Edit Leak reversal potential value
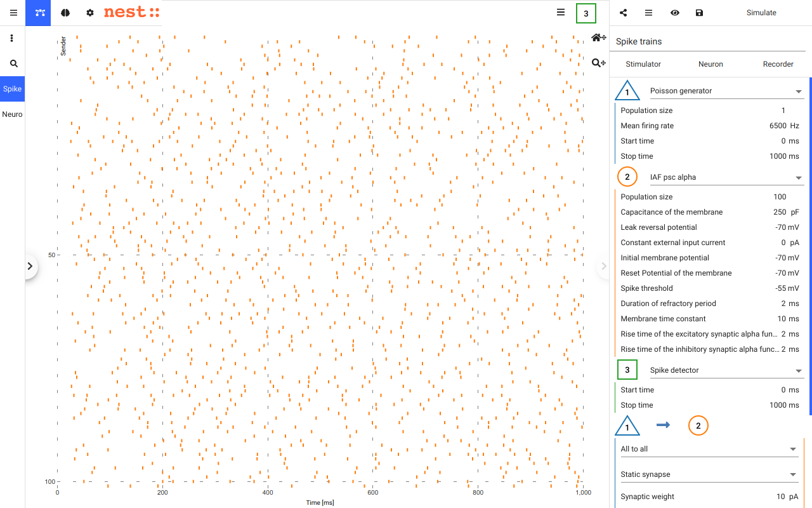The height and width of the screenshot is (508, 812). [780, 227]
